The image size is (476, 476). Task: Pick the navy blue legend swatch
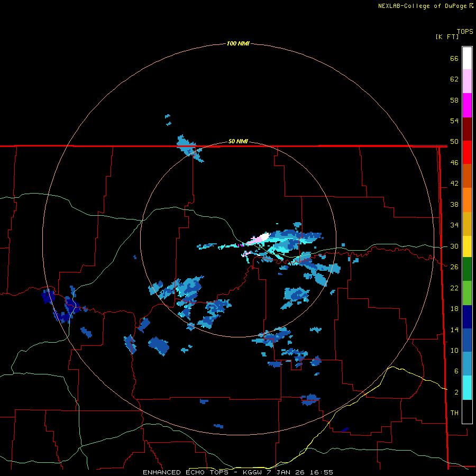(467, 317)
